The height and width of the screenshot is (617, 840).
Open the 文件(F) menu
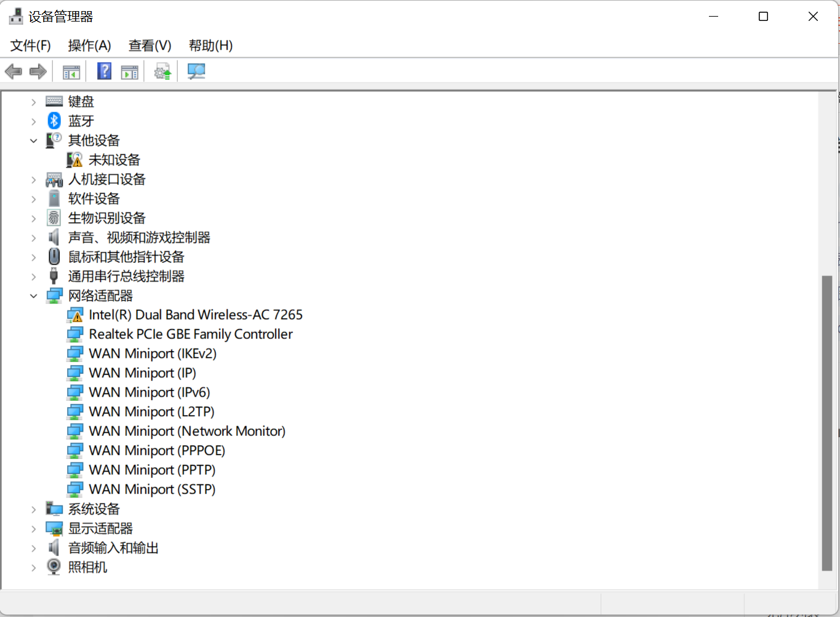tap(31, 46)
